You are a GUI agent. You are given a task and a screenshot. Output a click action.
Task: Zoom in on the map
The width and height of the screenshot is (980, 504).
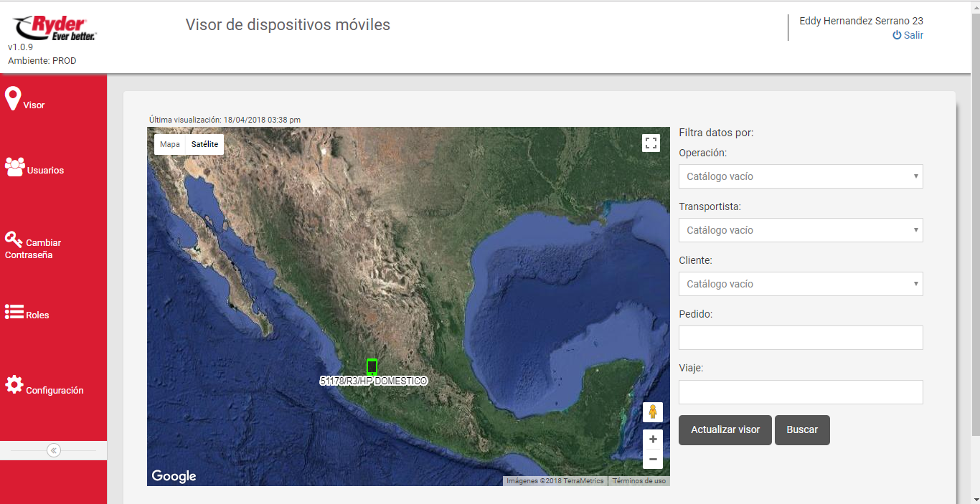(x=652, y=439)
